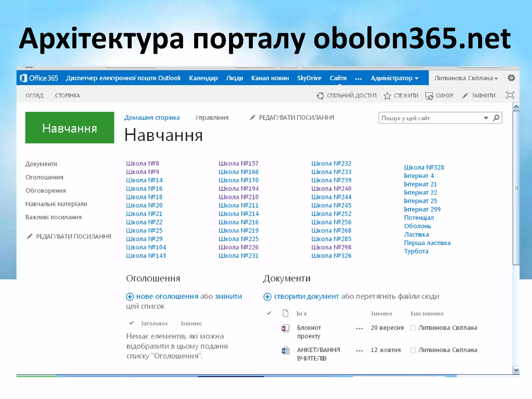532x399 pixels.
Task: Open the more (...) navigation menu
Action: pyautogui.click(x=358, y=79)
